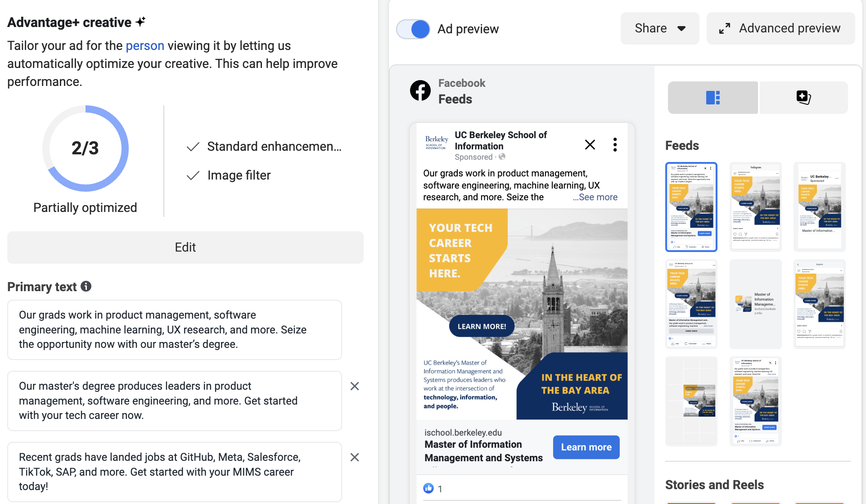Viewport: 866px width, 504px height.
Task: Remove the 'Recent grads' primary text option
Action: tap(355, 457)
